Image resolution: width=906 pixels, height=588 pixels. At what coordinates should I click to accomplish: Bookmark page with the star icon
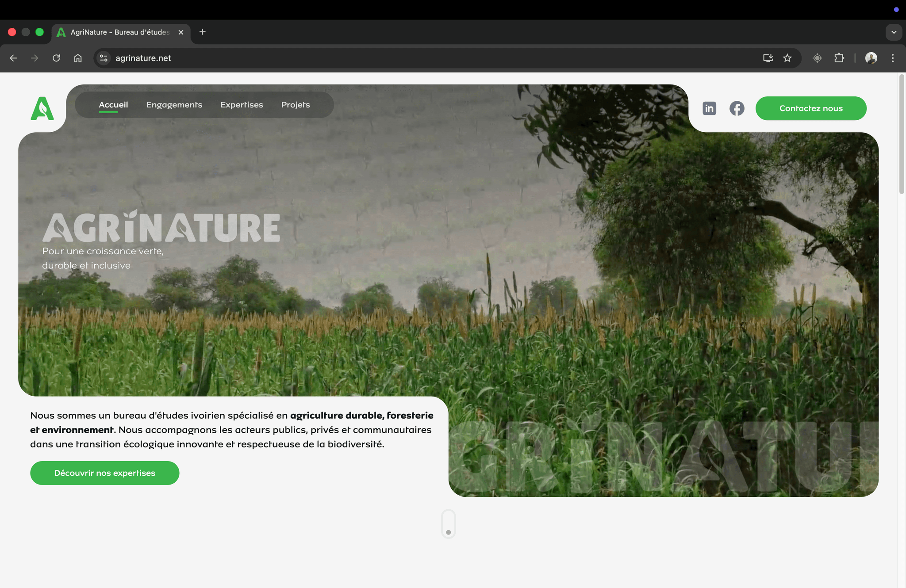787,58
